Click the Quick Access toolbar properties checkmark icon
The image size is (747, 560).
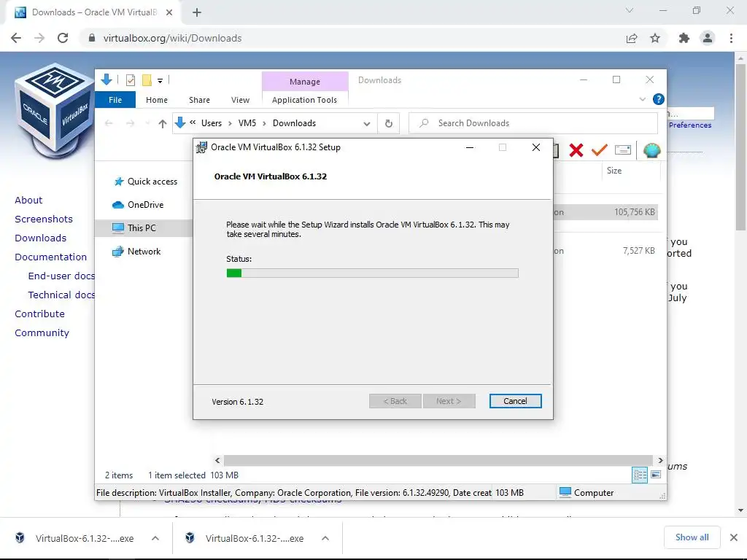(x=130, y=80)
